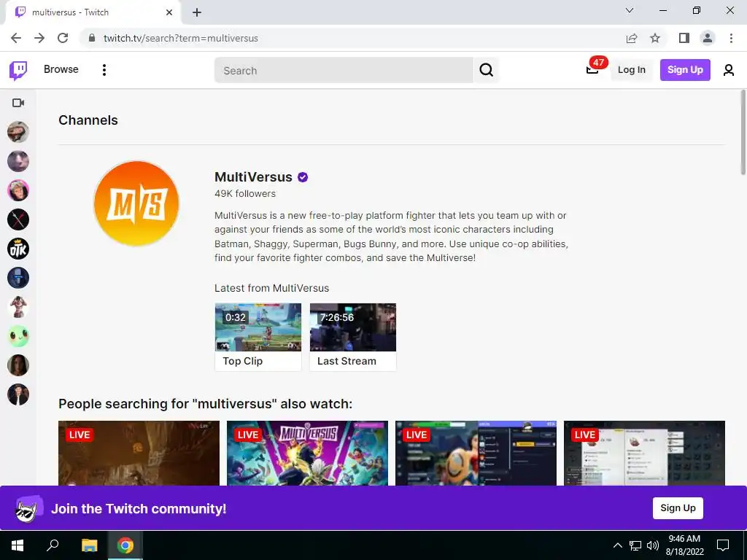This screenshot has width=747, height=560.
Task: Open File Explorer from the taskbar
Action: click(x=89, y=545)
